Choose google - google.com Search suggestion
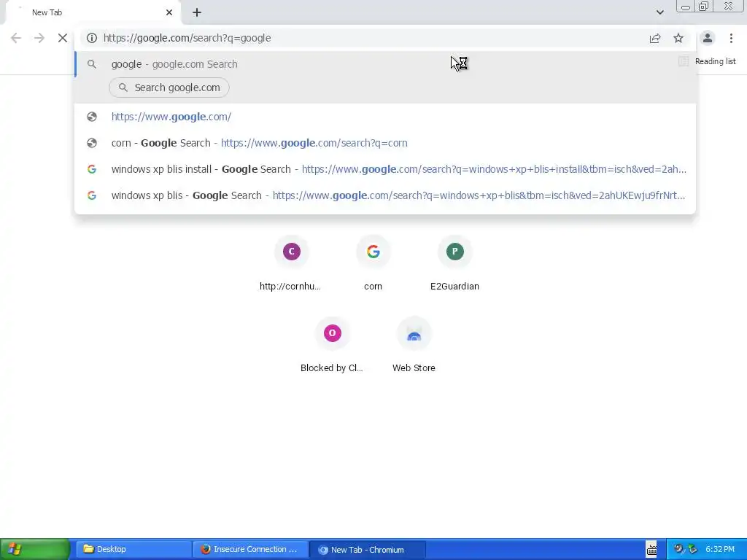 click(x=385, y=64)
